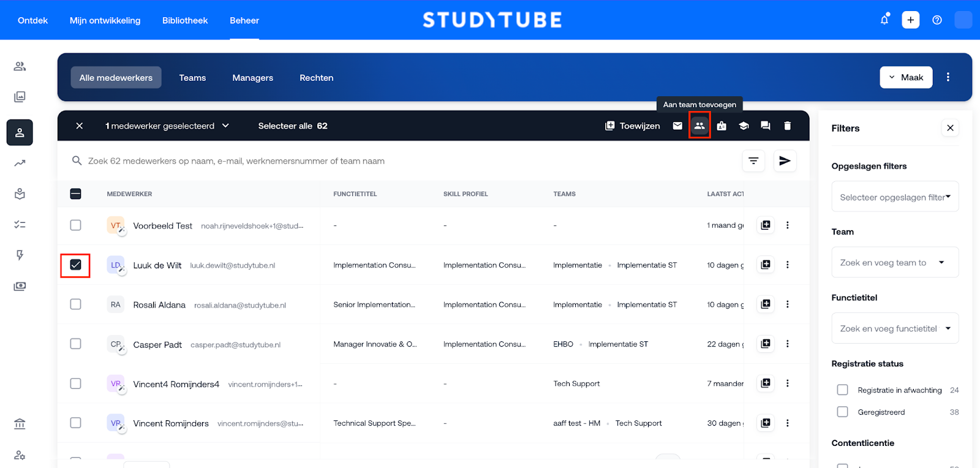Go to Mijn ontwikkeling in the top navigation
This screenshot has width=980, height=468.
tap(105, 20)
